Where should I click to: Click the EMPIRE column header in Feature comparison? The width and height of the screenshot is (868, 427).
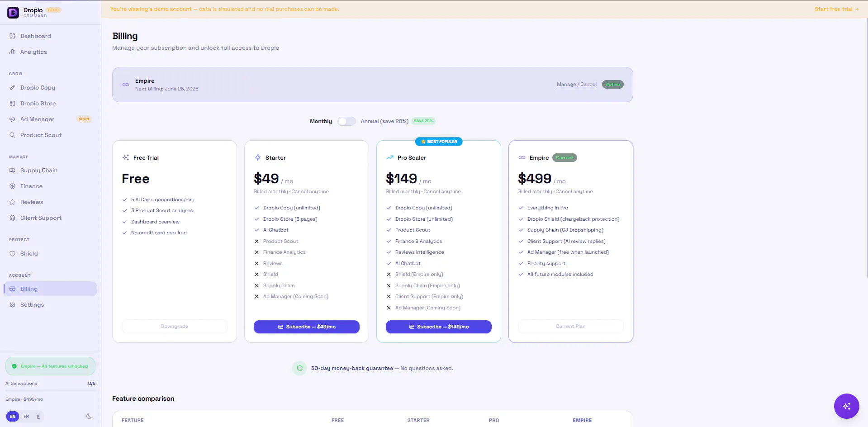coord(582,421)
